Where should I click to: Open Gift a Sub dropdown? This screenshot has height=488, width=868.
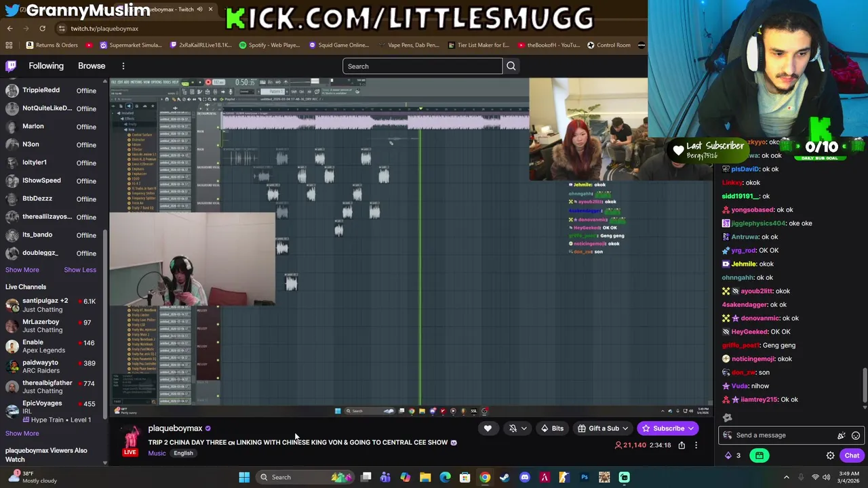(x=604, y=428)
